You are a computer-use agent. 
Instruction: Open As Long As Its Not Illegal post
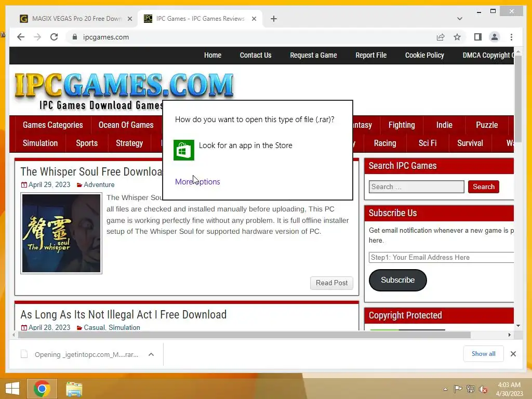(x=124, y=314)
